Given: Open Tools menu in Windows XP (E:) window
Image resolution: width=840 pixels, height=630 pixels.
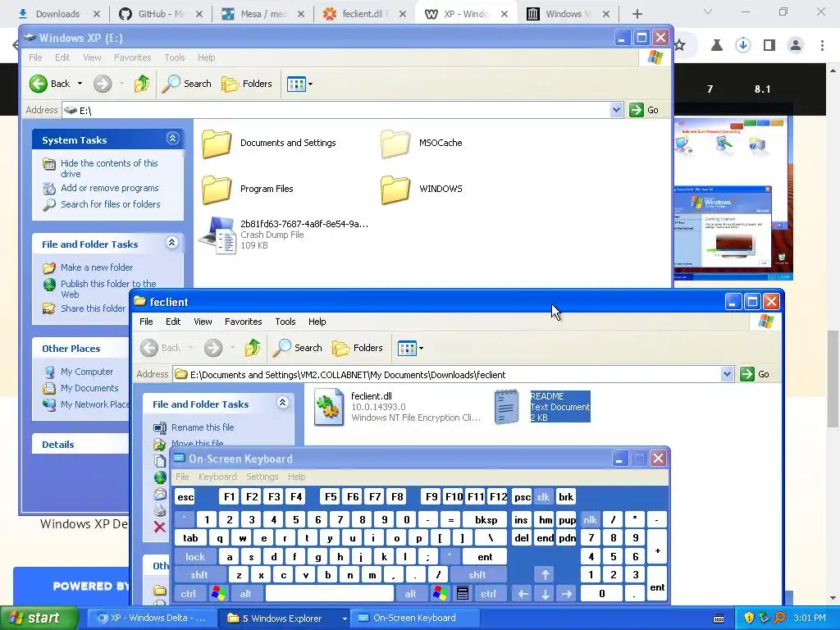Looking at the screenshot, I should pos(175,57).
